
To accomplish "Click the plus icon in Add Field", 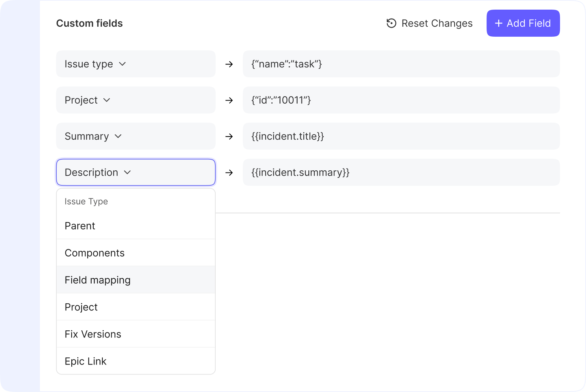I will 499,23.
